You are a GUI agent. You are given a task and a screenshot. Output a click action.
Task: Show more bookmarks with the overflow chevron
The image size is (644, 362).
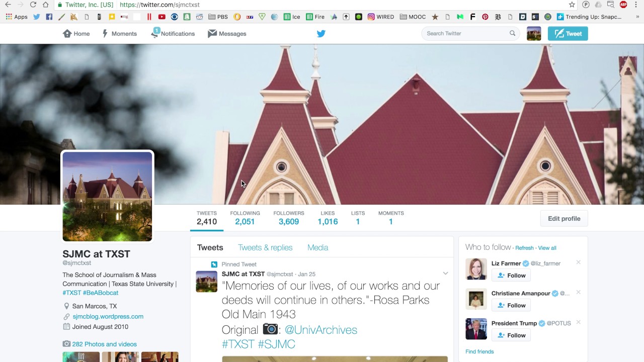tap(637, 17)
